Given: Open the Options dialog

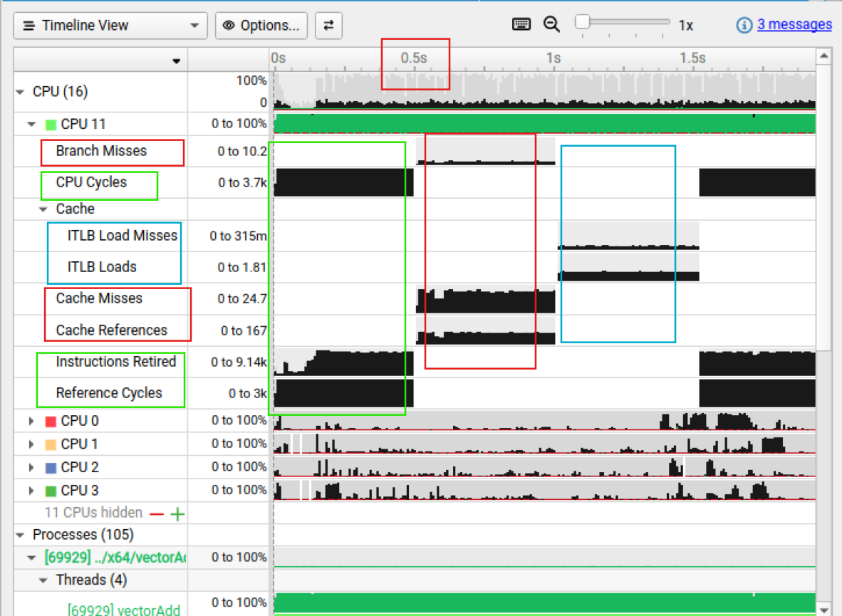Looking at the screenshot, I should 264,26.
